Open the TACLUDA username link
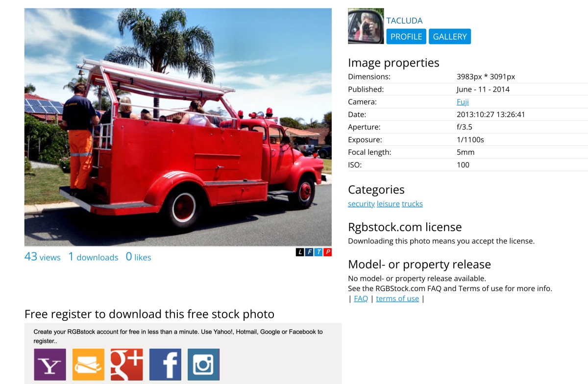 point(404,21)
